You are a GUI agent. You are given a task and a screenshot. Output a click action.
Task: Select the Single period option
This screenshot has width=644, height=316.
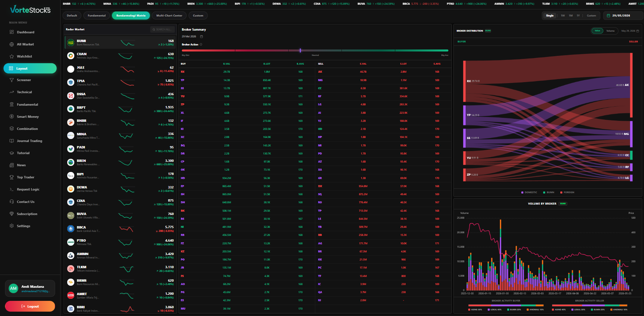[550, 15]
